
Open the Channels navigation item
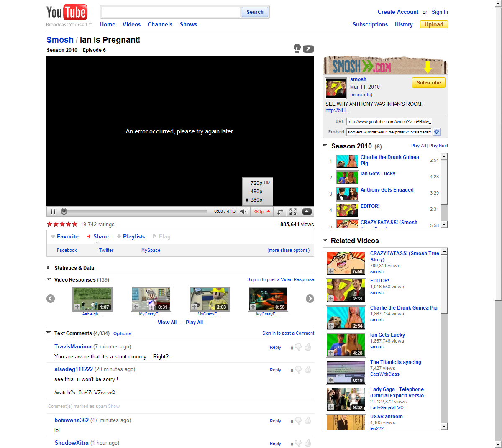point(160,25)
